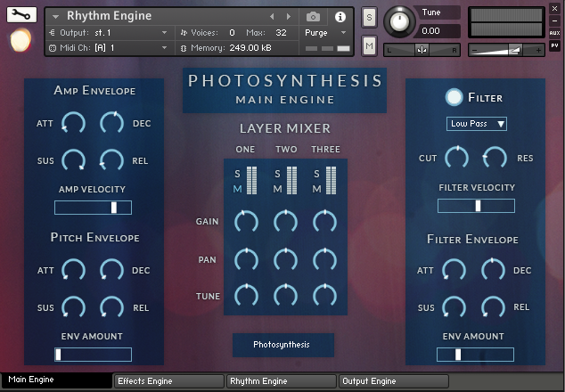This screenshot has width=565, height=392.
Task: Click the Photosynthesis preset button
Action: click(x=283, y=345)
